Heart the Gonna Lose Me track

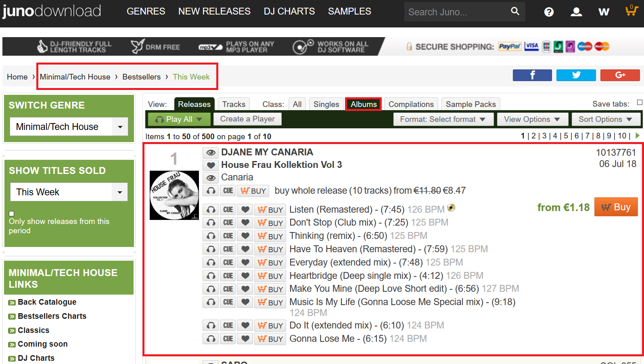(x=245, y=339)
